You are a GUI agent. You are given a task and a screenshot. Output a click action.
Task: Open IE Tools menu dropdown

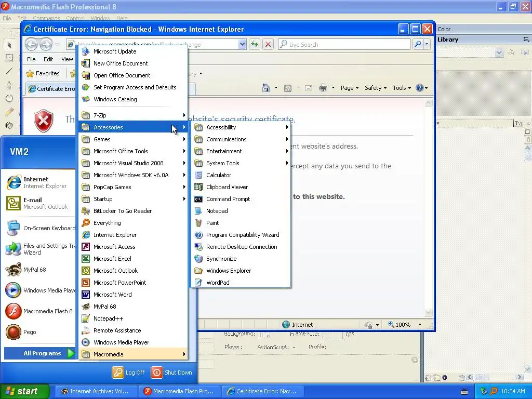[402, 88]
